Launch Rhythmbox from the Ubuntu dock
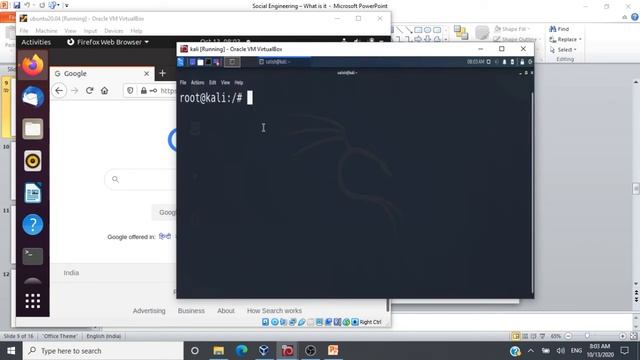The image size is (640, 360). (33, 161)
